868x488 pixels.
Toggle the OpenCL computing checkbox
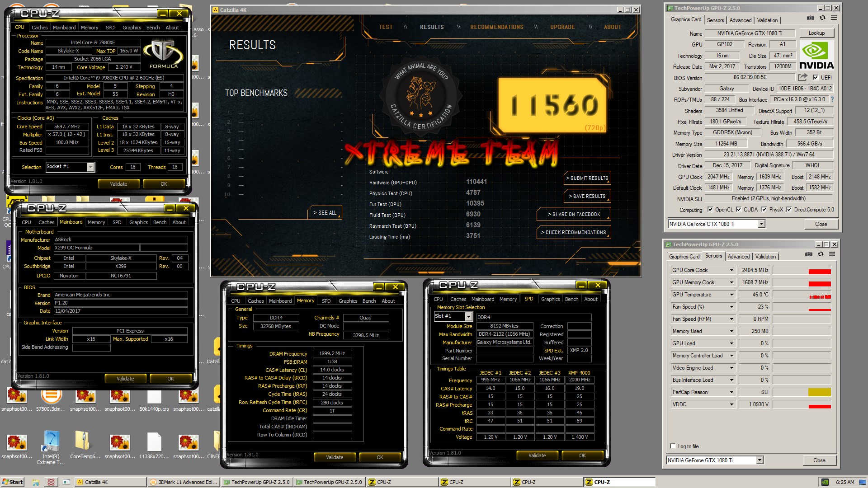[x=710, y=210]
